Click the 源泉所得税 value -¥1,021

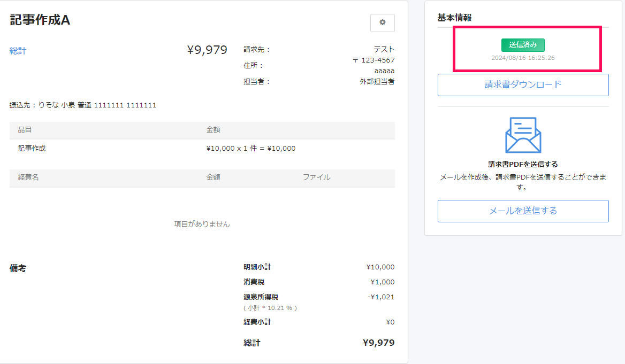tap(380, 297)
